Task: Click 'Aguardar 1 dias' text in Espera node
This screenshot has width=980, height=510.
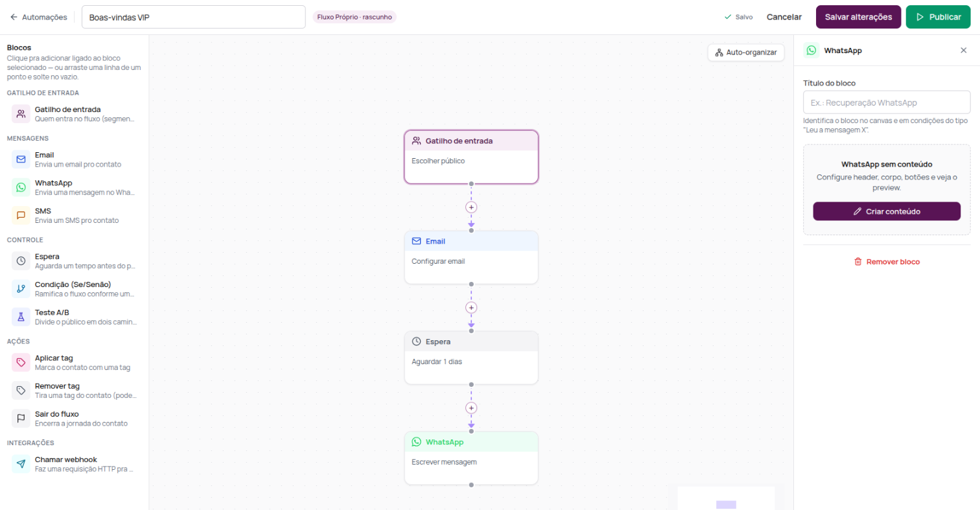Action: [x=437, y=362]
